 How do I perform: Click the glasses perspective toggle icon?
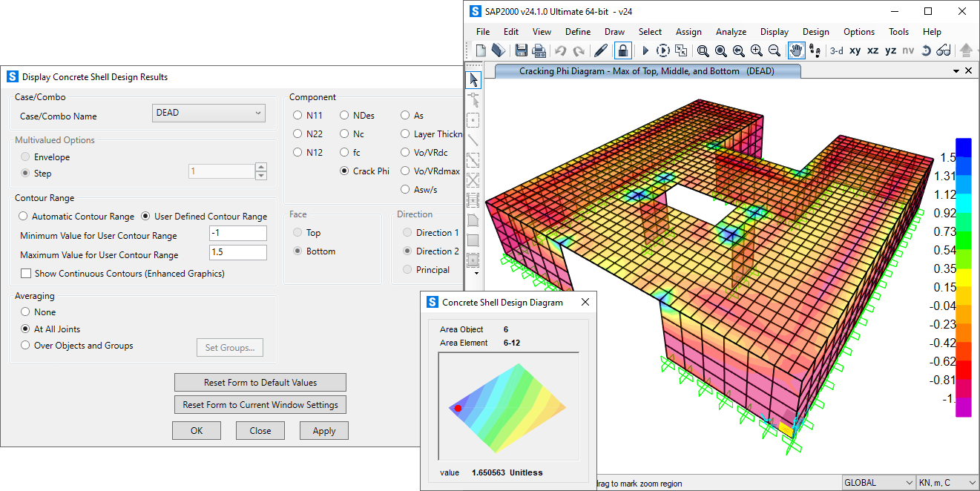pyautogui.click(x=943, y=50)
